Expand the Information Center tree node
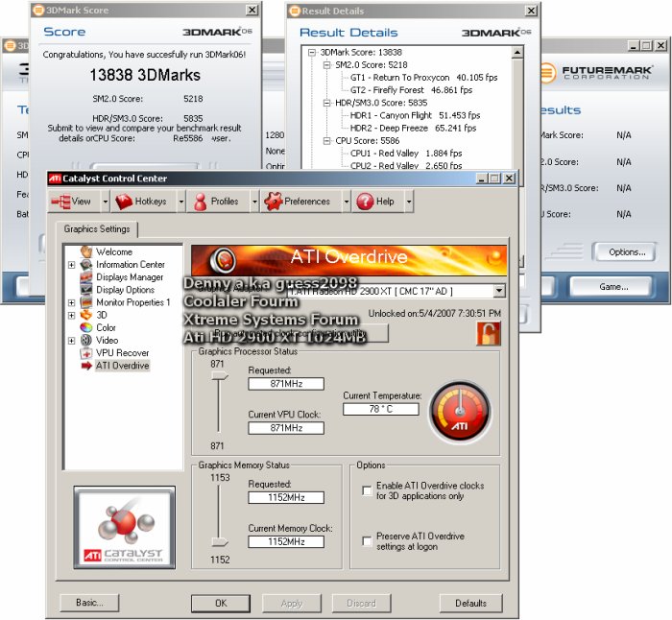The width and height of the screenshot is (672, 620). click(x=71, y=265)
